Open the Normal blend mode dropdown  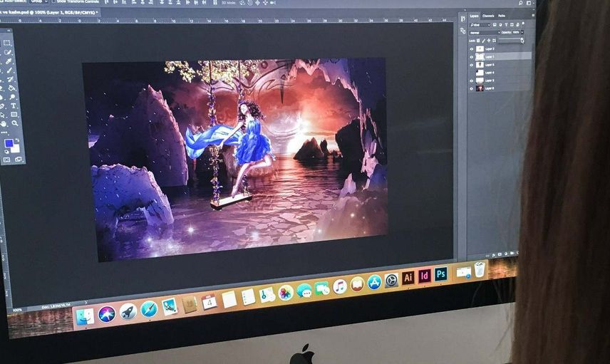click(x=485, y=33)
